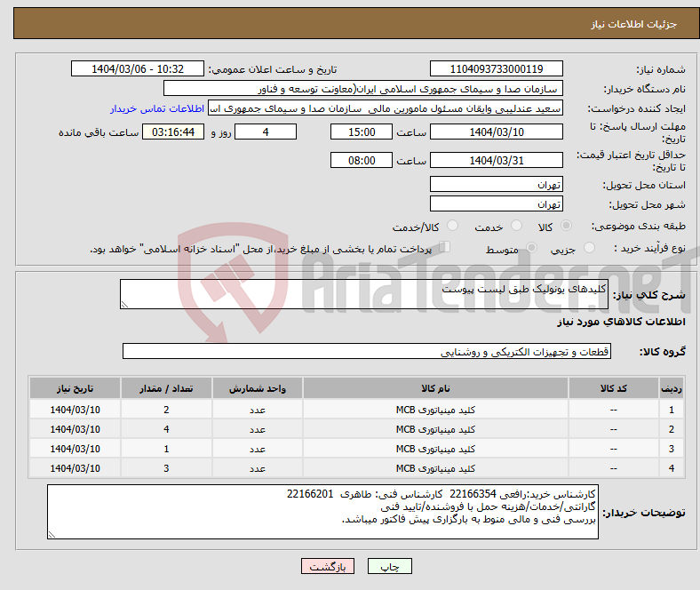
Task: Click the توضیحات خریدار notes textarea
Action: (x=322, y=512)
